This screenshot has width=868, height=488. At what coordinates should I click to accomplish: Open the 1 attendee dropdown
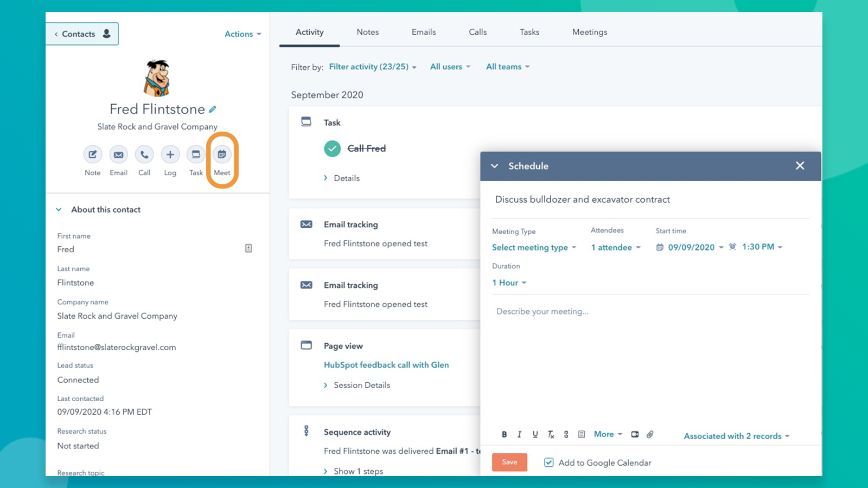(616, 247)
